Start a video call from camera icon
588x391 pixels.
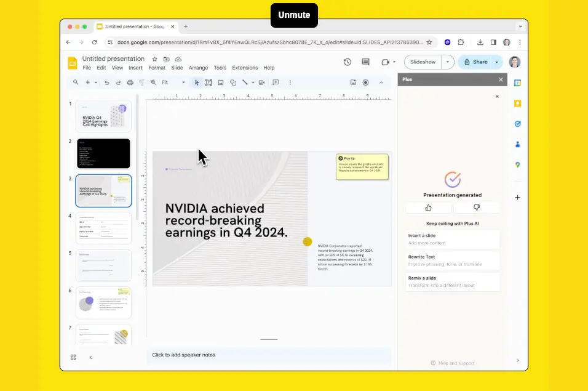click(x=385, y=62)
